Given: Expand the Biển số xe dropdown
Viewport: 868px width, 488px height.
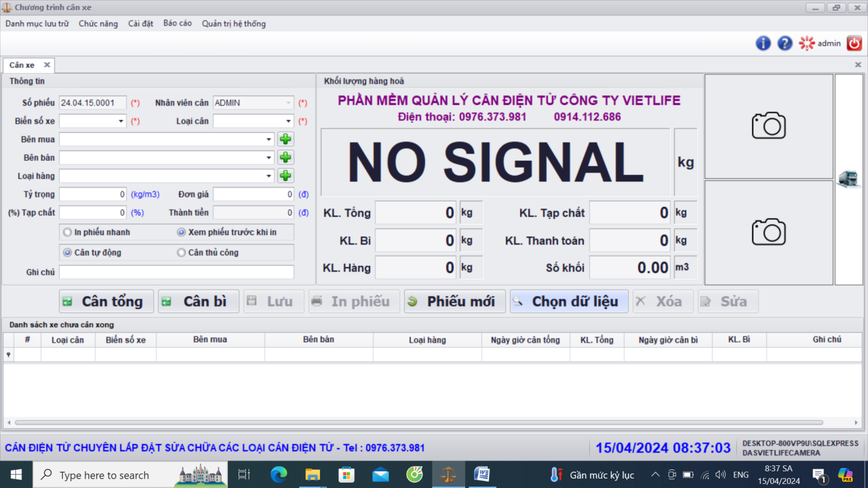Looking at the screenshot, I should (x=121, y=121).
